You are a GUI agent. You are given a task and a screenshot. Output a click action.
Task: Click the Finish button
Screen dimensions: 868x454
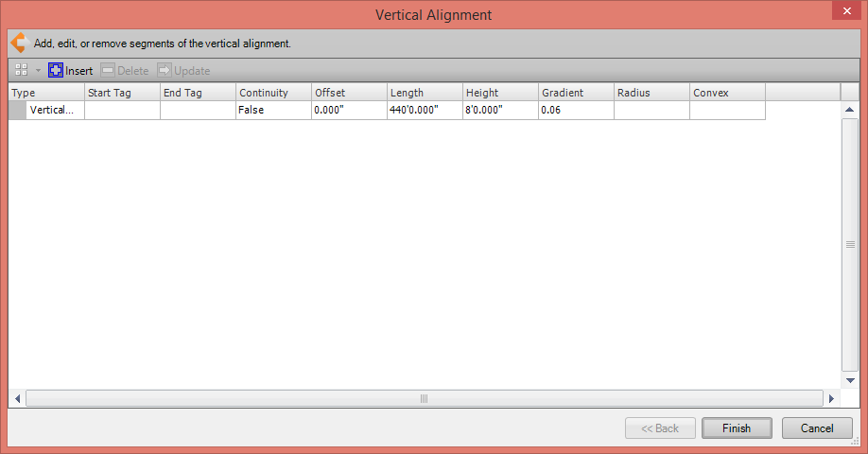pos(737,428)
